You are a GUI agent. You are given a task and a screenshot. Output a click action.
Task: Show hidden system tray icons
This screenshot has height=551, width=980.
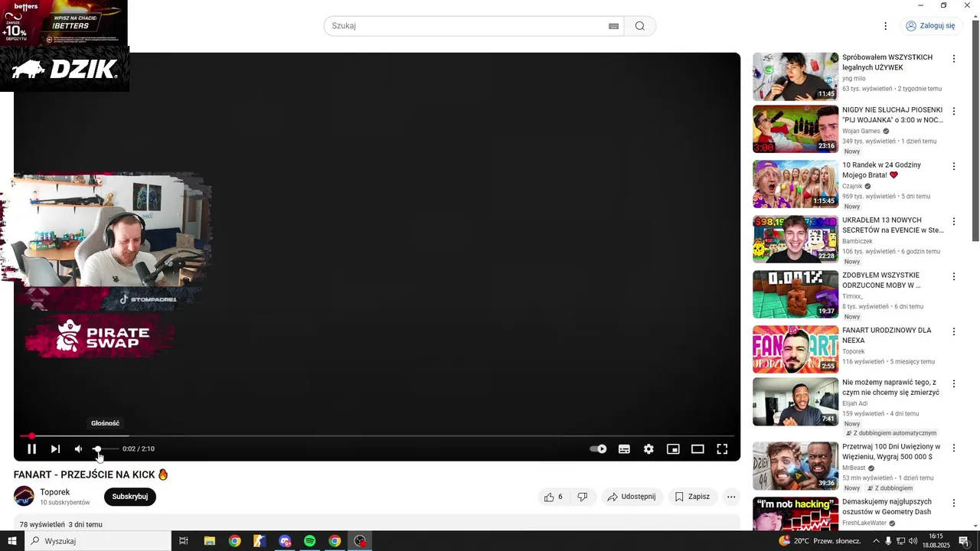point(876,541)
